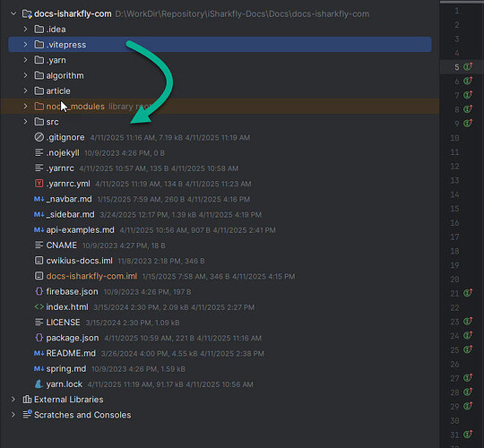Screen dimensions: 484x448
Task: Collapse the docs-isharkfly-com project root
Action: point(13,13)
